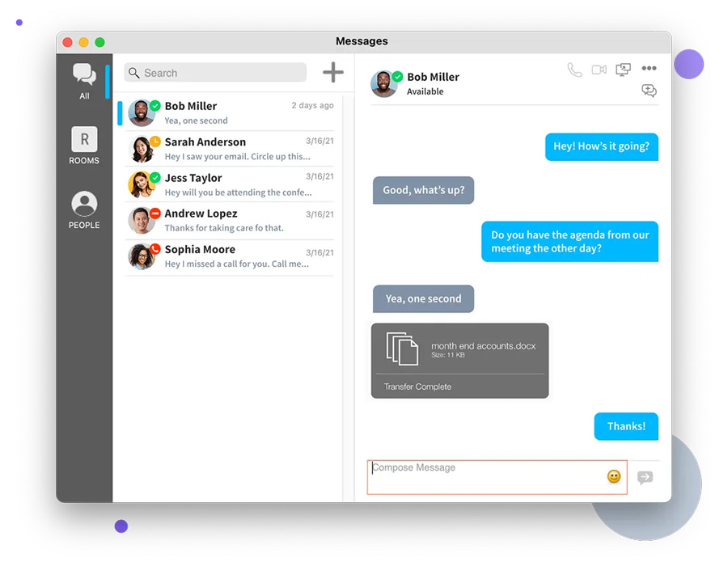
Task: Click Sarah Anderson's message preview text
Action: (x=237, y=157)
